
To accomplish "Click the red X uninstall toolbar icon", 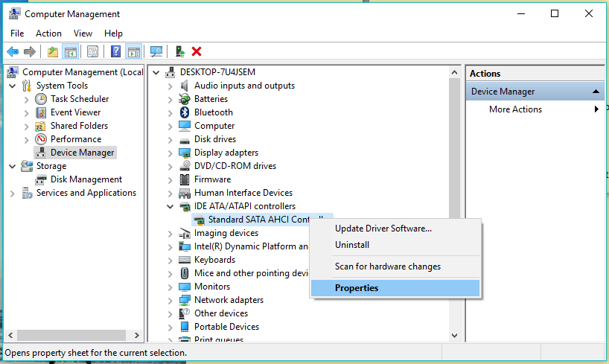I will click(x=197, y=51).
